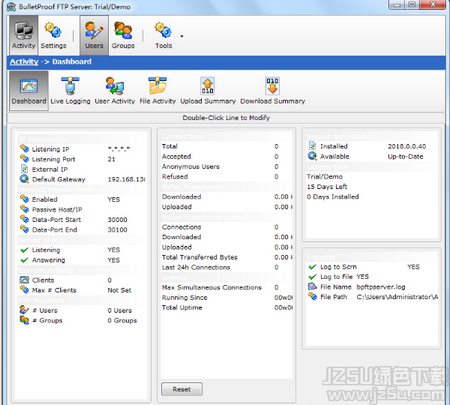Click the Listening IP row icon
The image size is (450, 405).
point(24,149)
